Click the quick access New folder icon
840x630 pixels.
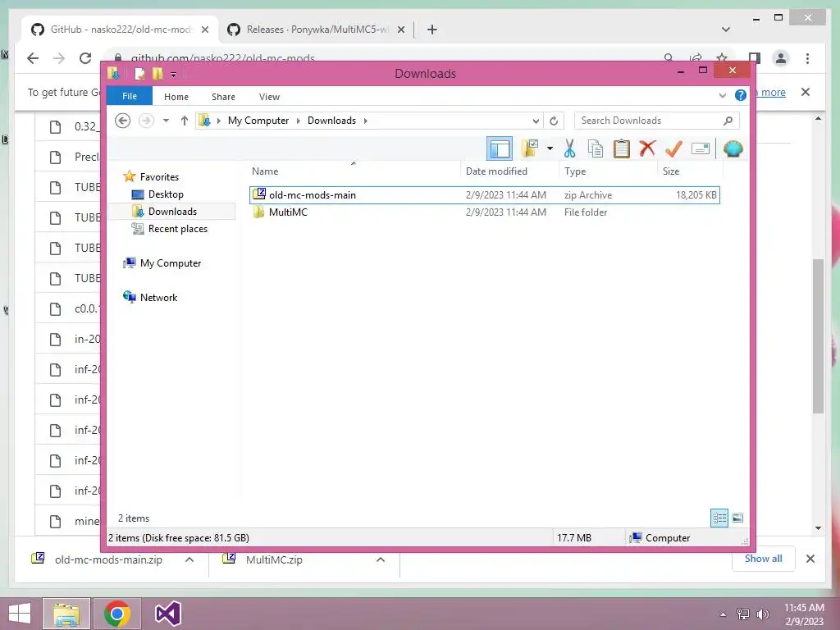(x=157, y=73)
